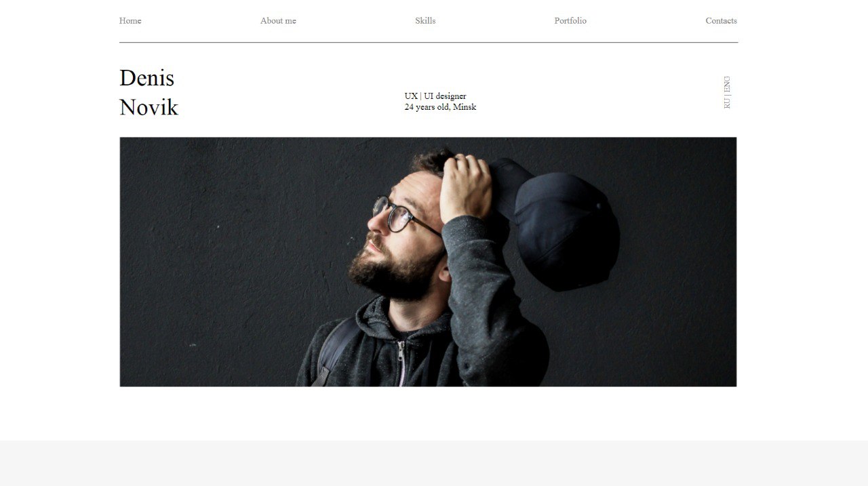Go to the Home page link
This screenshot has height=486, width=868.
[x=130, y=21]
